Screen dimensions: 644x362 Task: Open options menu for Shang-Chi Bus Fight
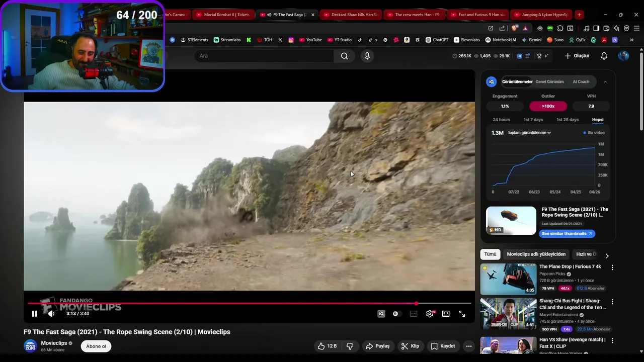click(x=612, y=302)
